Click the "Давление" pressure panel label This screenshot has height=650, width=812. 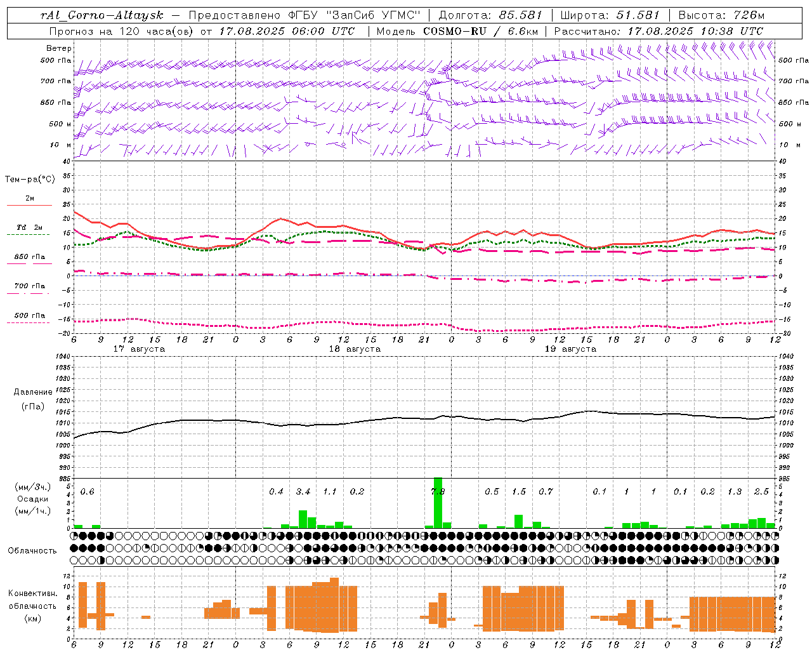pyautogui.click(x=33, y=392)
